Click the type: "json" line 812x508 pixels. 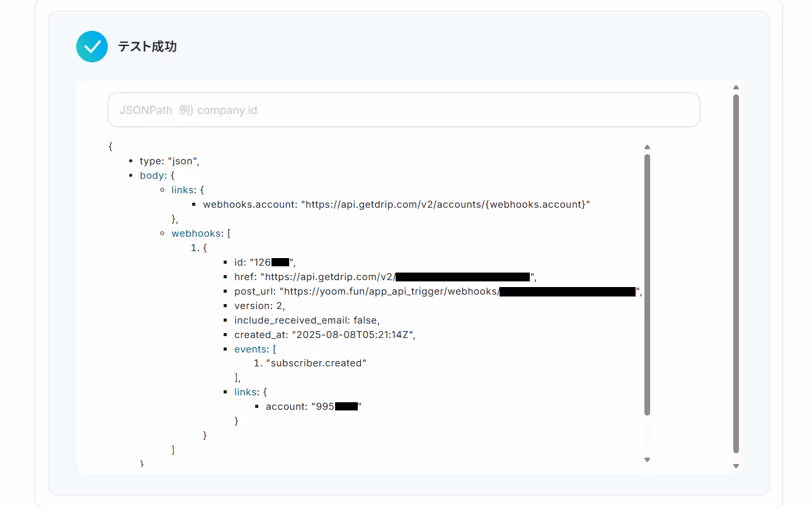(169, 161)
